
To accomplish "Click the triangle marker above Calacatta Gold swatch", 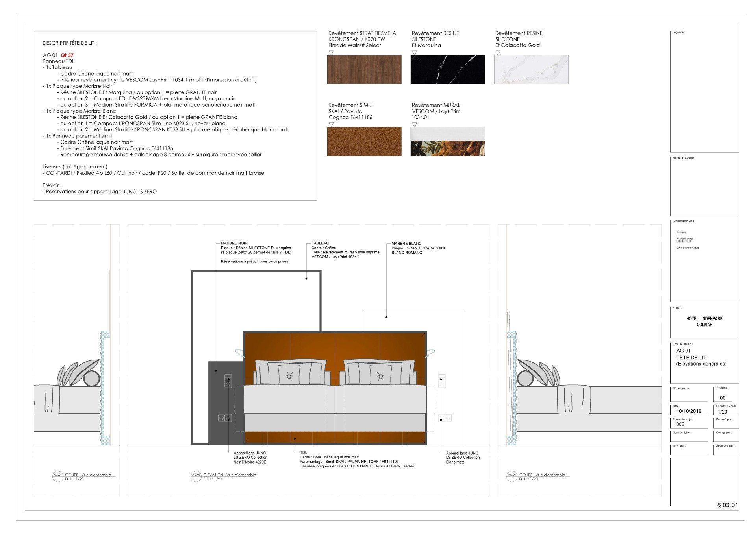I will pyautogui.click(x=498, y=53).
